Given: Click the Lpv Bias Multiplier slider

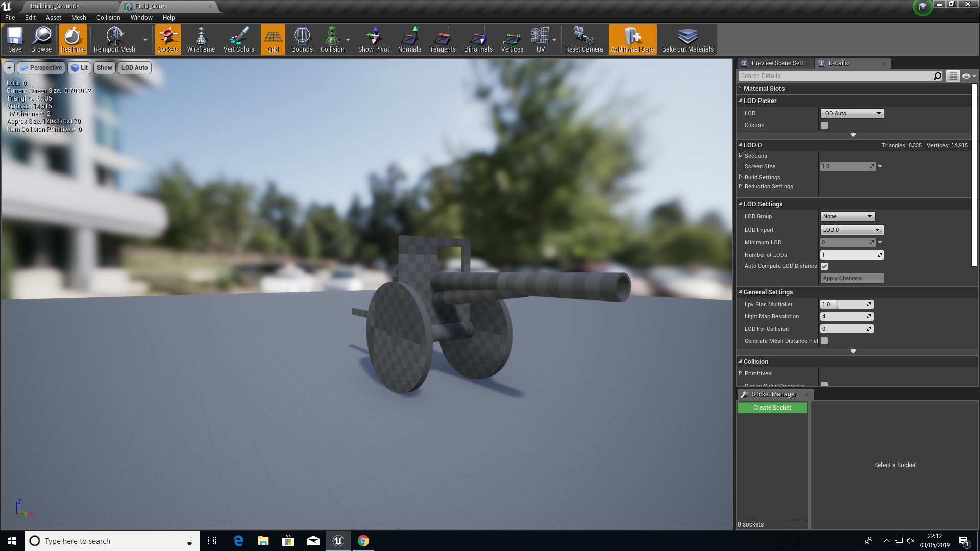Looking at the screenshot, I should (846, 304).
